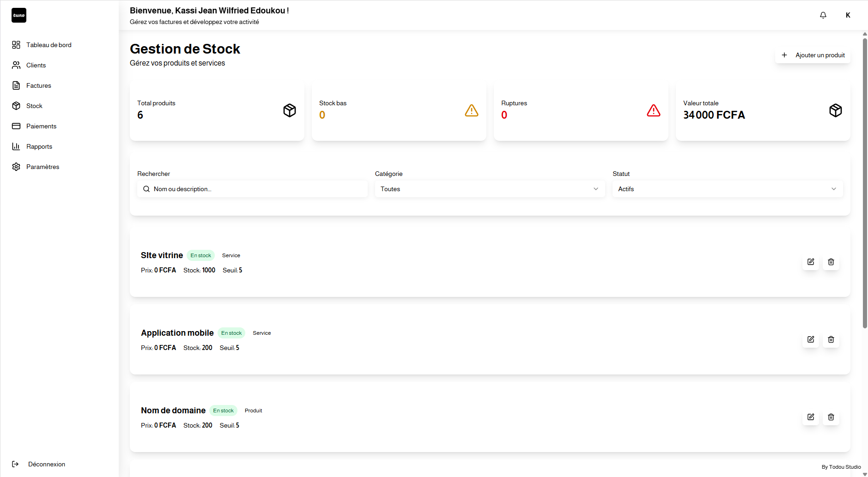Image resolution: width=868 pixels, height=477 pixels.
Task: Click Déconnexion to log out
Action: click(46, 464)
